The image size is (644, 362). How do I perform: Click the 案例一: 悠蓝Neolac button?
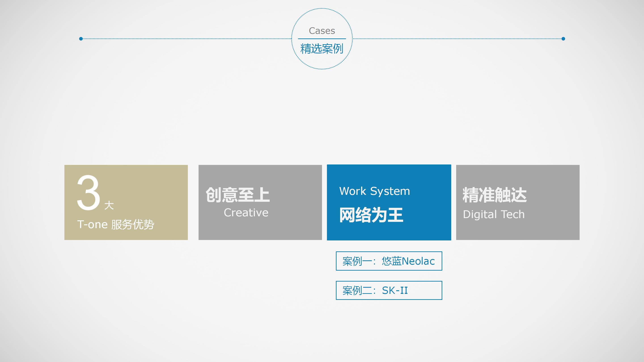389,261
